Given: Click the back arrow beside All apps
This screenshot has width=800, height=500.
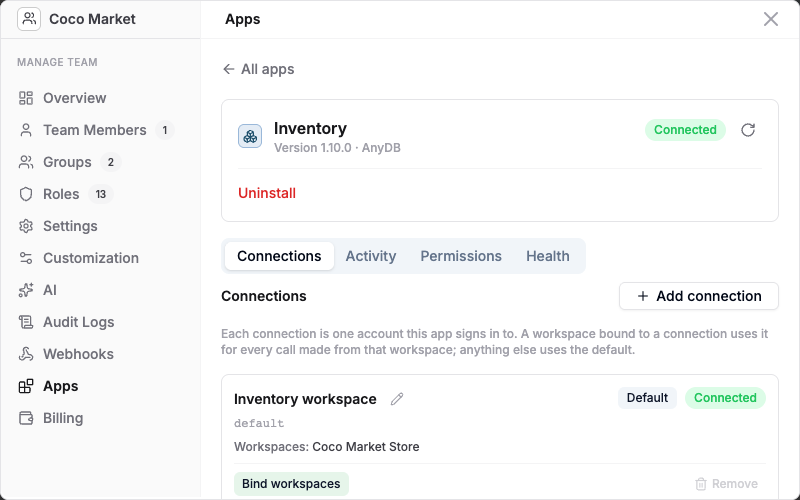Looking at the screenshot, I should coord(229,69).
